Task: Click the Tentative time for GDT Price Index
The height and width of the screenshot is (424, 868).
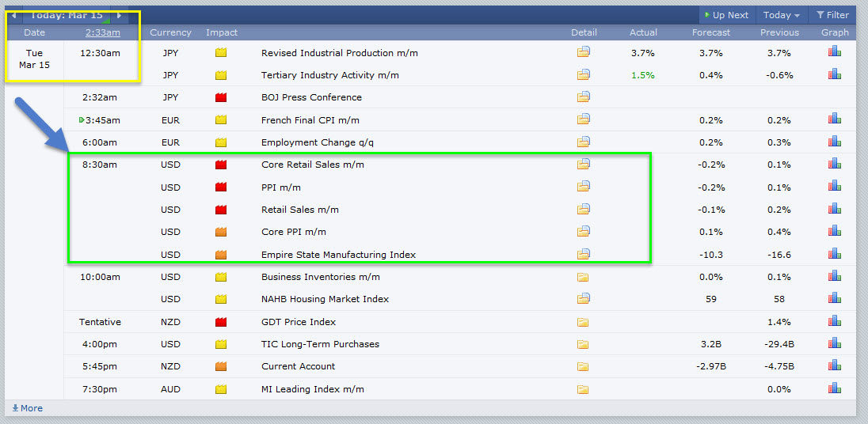Action: point(101,322)
